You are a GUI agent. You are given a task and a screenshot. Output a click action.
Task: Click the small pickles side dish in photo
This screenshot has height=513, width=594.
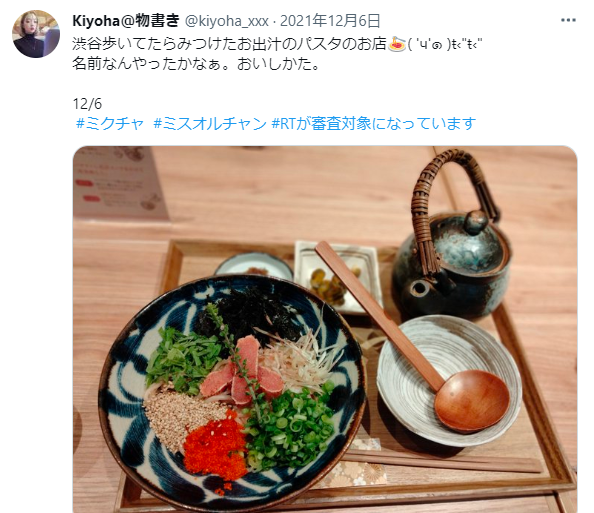pos(339,277)
